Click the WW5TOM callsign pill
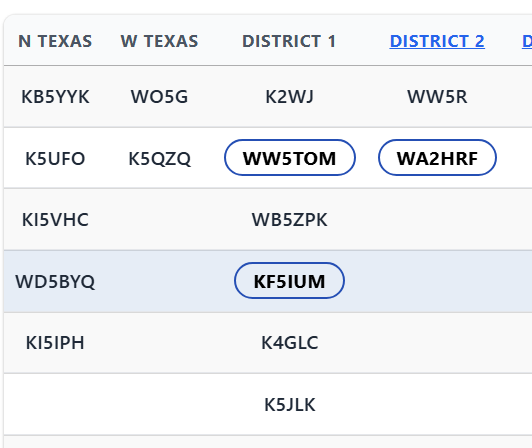Image resolution: width=532 pixels, height=448 pixels. tap(290, 158)
